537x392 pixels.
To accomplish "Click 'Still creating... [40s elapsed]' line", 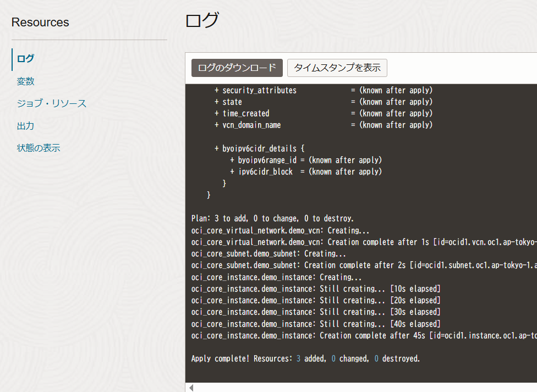I will coord(316,324).
